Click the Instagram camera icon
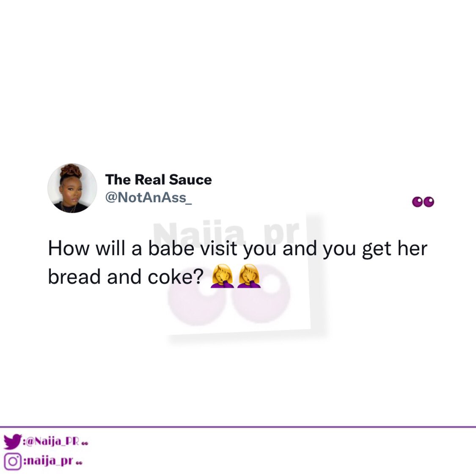 click(12, 462)
